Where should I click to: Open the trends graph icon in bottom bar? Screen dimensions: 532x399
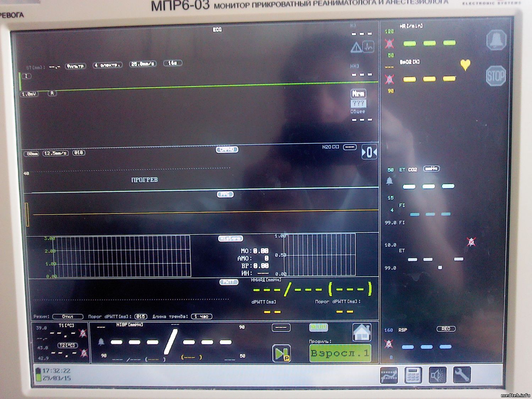(x=389, y=375)
